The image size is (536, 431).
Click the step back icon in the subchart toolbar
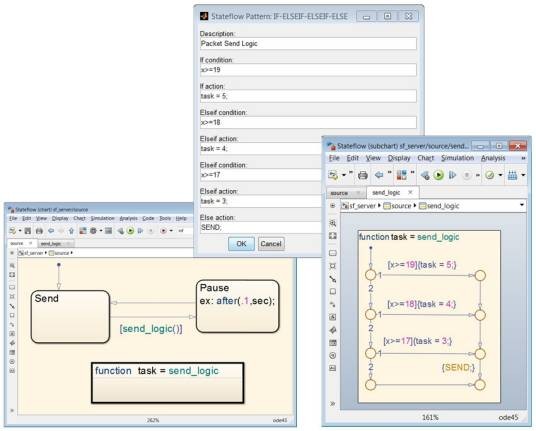(x=425, y=175)
